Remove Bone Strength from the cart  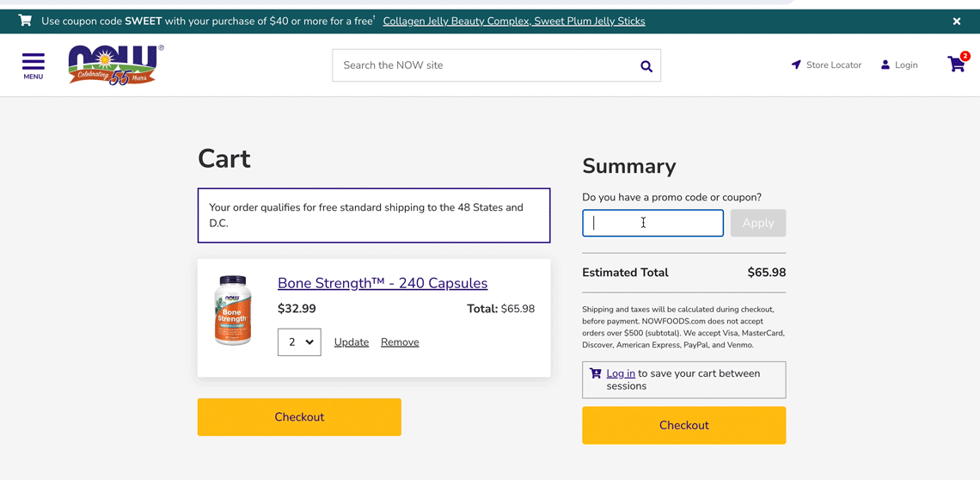(400, 342)
